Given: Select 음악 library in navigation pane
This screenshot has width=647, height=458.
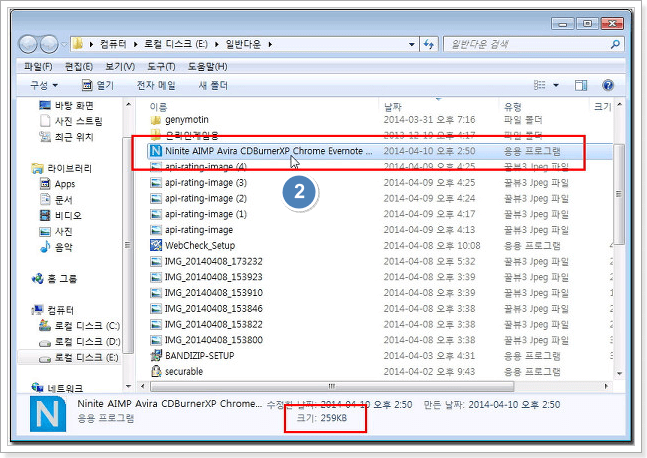Looking at the screenshot, I should click(56, 247).
